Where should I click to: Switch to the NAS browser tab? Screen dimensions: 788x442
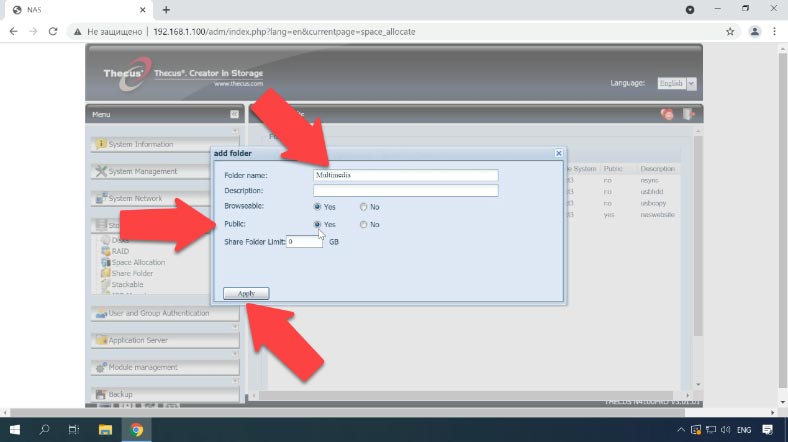(78, 10)
